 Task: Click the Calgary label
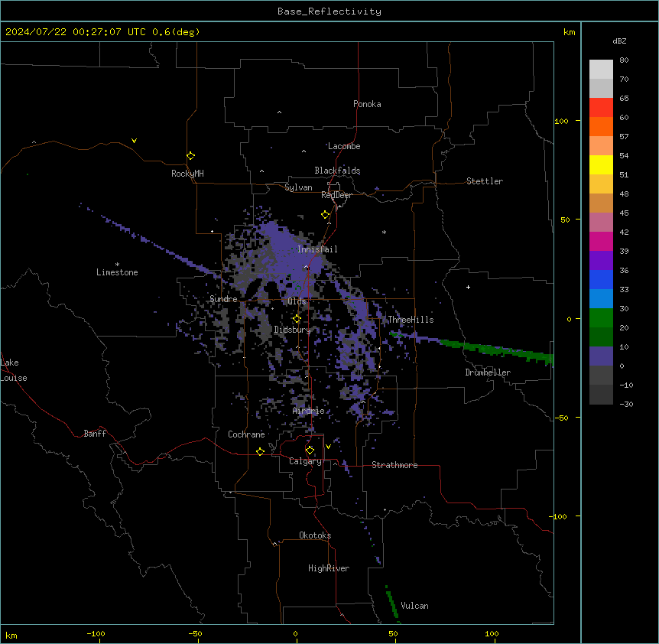coord(306,461)
